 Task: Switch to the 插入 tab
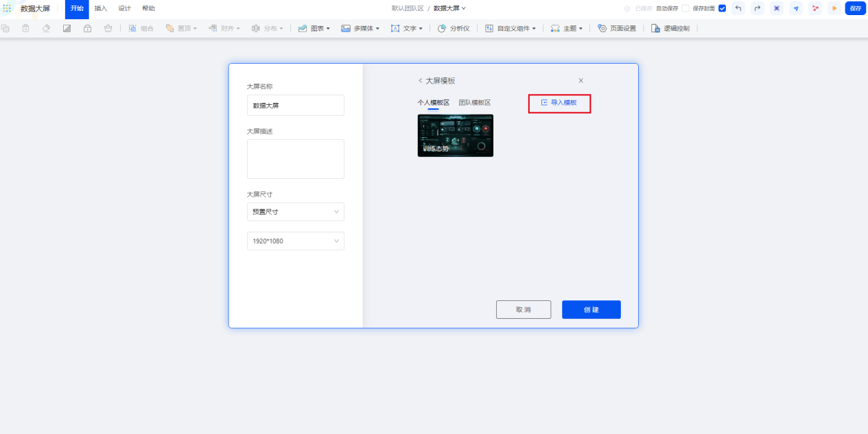tap(101, 8)
